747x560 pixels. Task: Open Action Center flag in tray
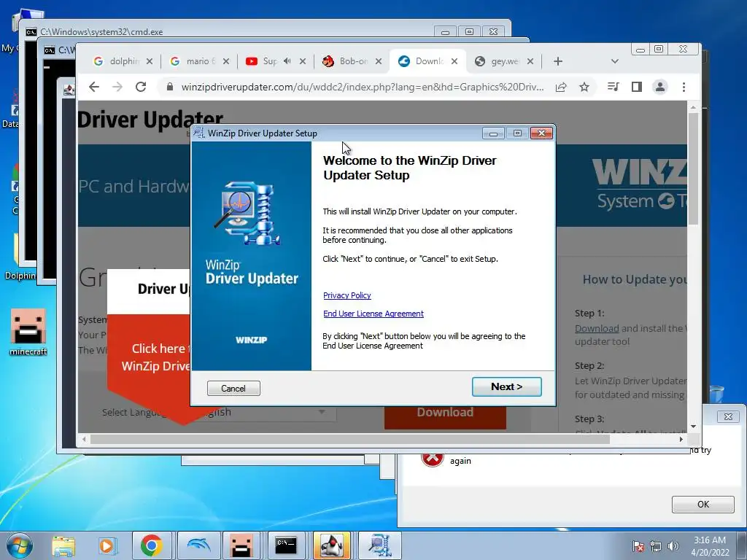(x=638, y=546)
